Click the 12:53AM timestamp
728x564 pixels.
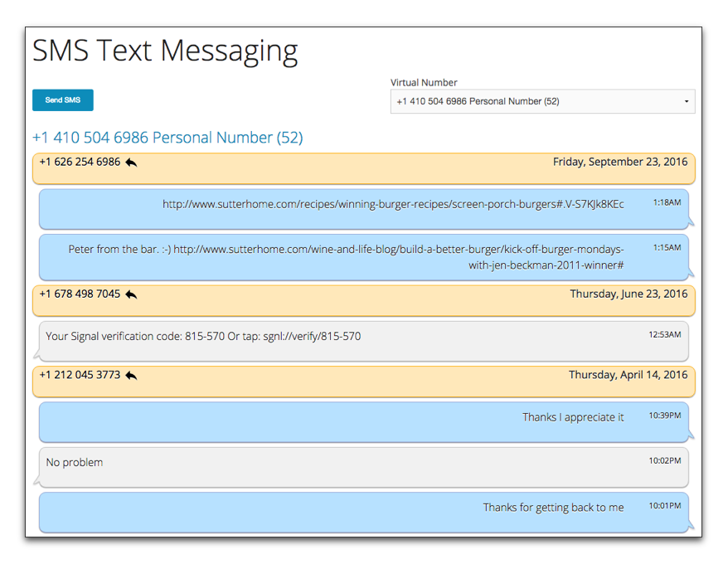[x=665, y=334]
